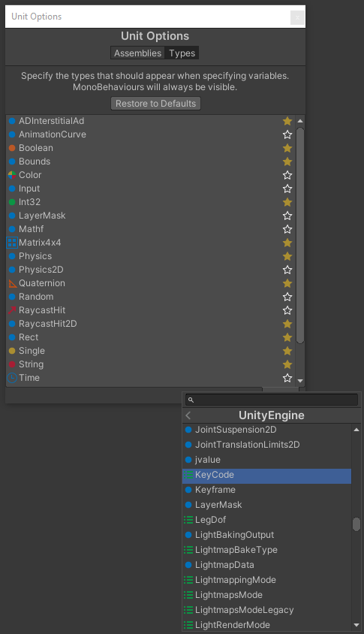Click the LegDof enum list icon
Screen dimensions: 364x634
(x=188, y=520)
